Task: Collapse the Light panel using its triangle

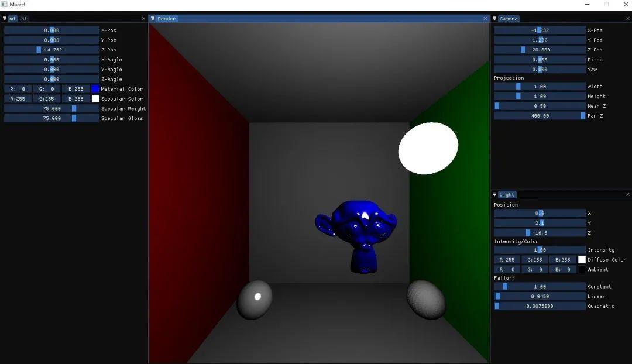Action: 496,194
